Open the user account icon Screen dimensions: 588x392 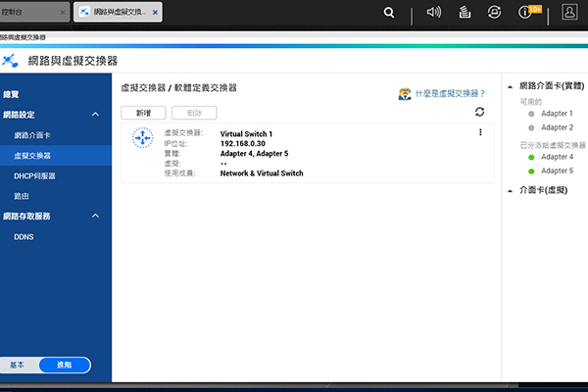pyautogui.click(x=569, y=12)
